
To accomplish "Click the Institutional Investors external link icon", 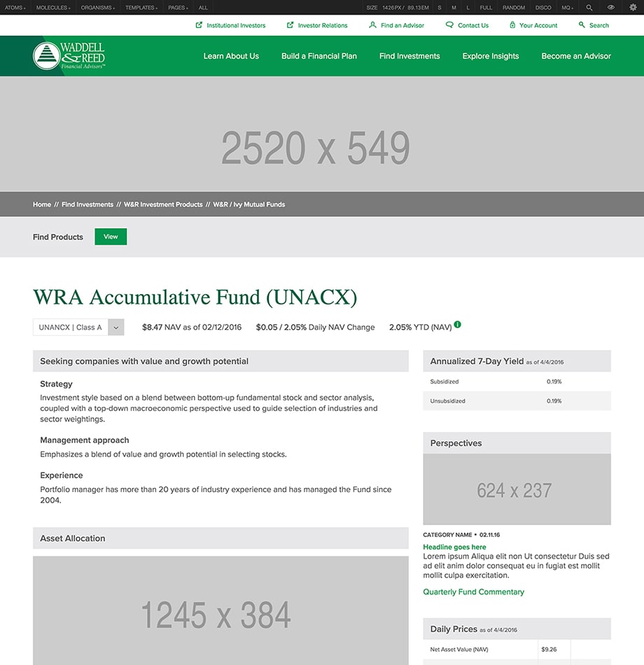I will pos(199,25).
